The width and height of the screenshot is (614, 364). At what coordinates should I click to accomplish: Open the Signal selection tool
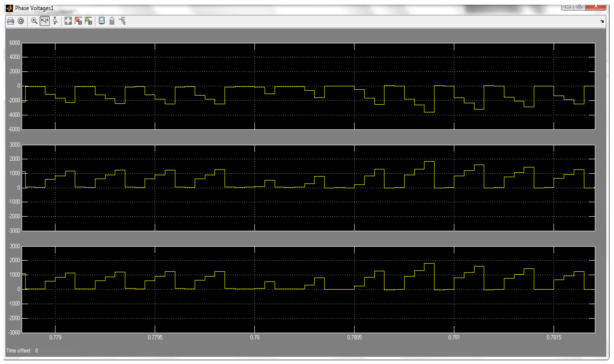pyautogui.click(x=122, y=21)
